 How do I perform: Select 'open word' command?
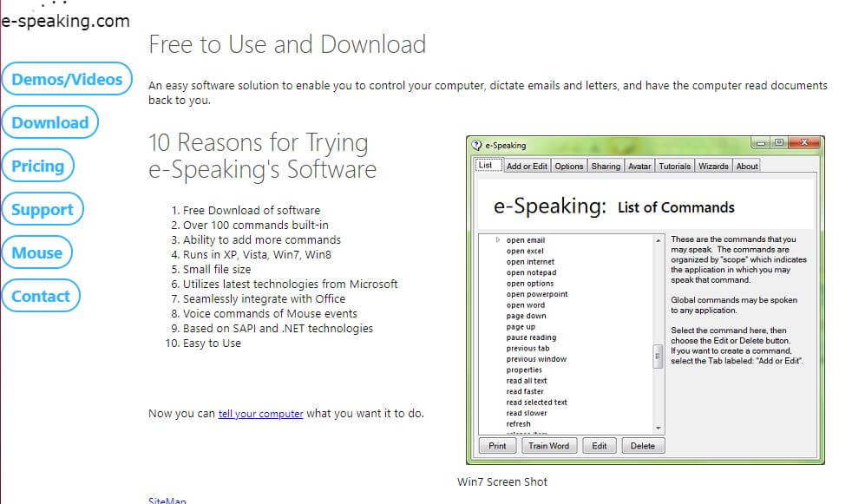(526, 305)
